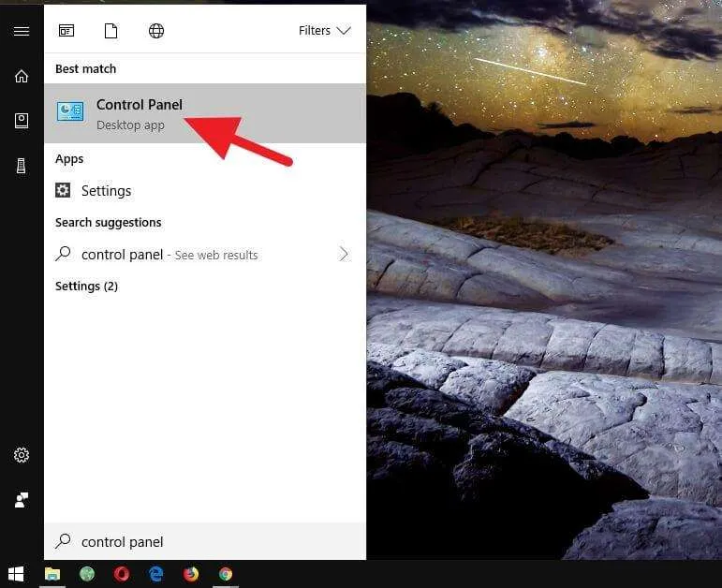Expand the Filters dropdown
This screenshot has height=588, width=722.
[325, 31]
